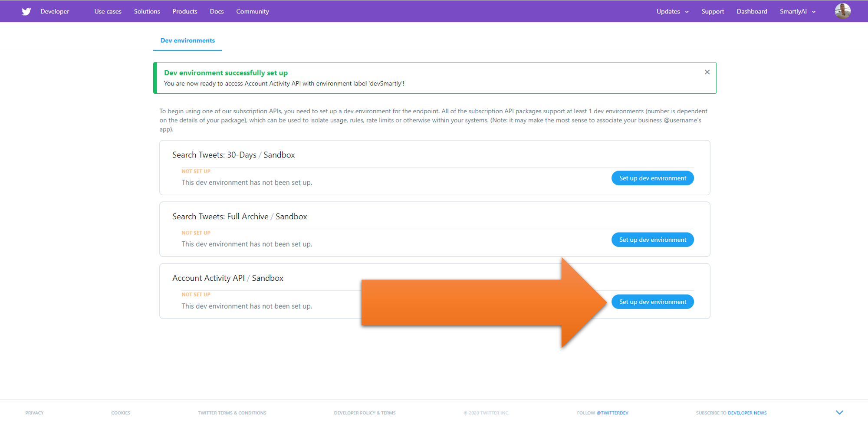The height and width of the screenshot is (424, 868).
Task: Subscribe to Developer News link
Action: 747,413
